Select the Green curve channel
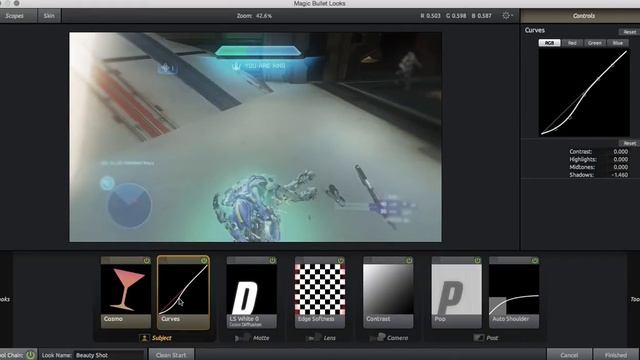This screenshot has height=360, width=640. [595, 43]
